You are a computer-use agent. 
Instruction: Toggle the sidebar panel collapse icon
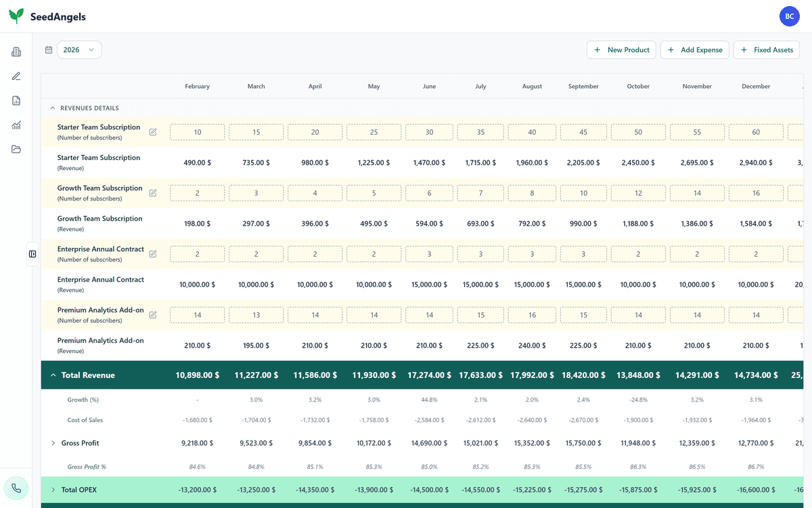32,254
